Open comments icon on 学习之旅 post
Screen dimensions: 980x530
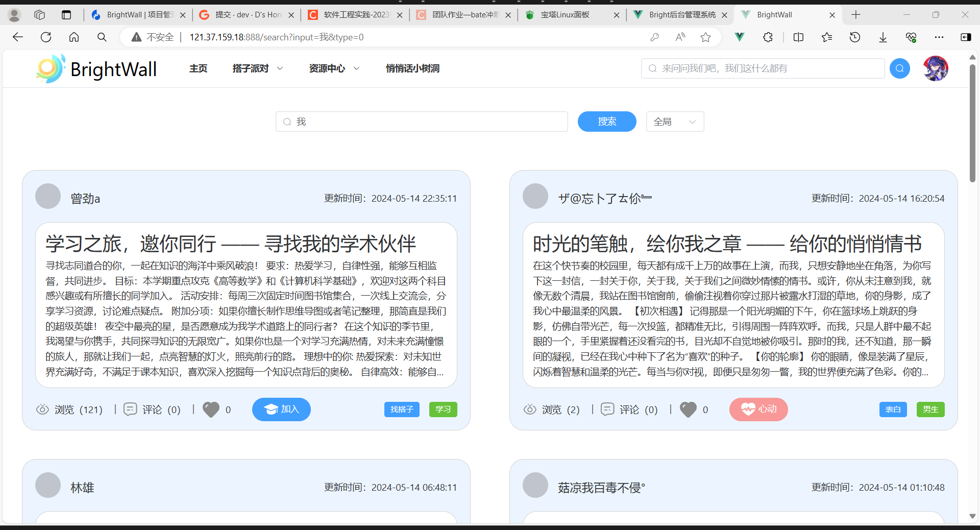coord(131,409)
